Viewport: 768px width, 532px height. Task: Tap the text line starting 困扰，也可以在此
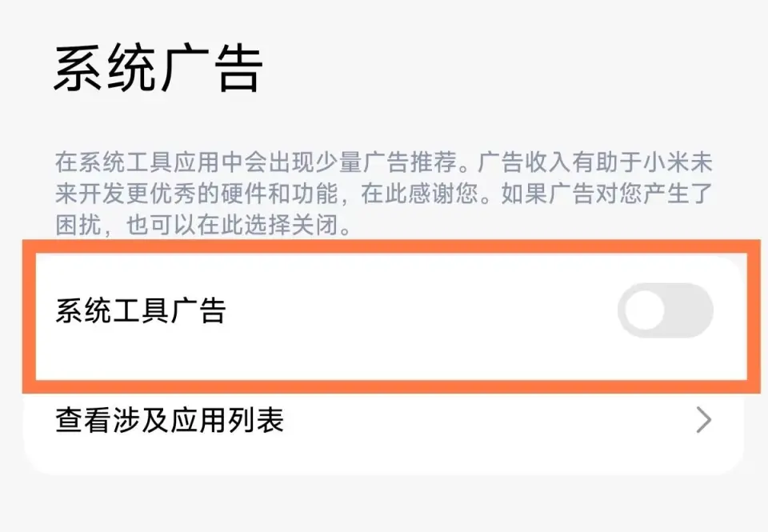click(x=204, y=225)
